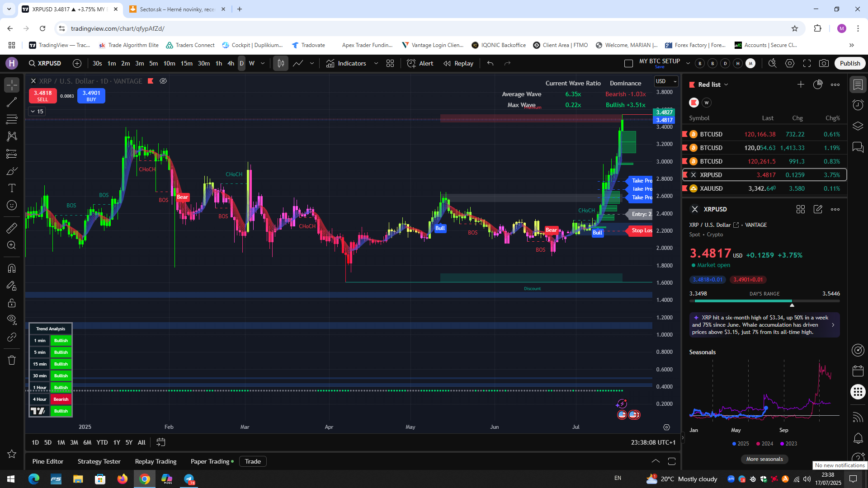Toggle the MY BTC SETUP layout checkbox
Image resolution: width=868 pixels, height=488 pixels.
click(628, 64)
